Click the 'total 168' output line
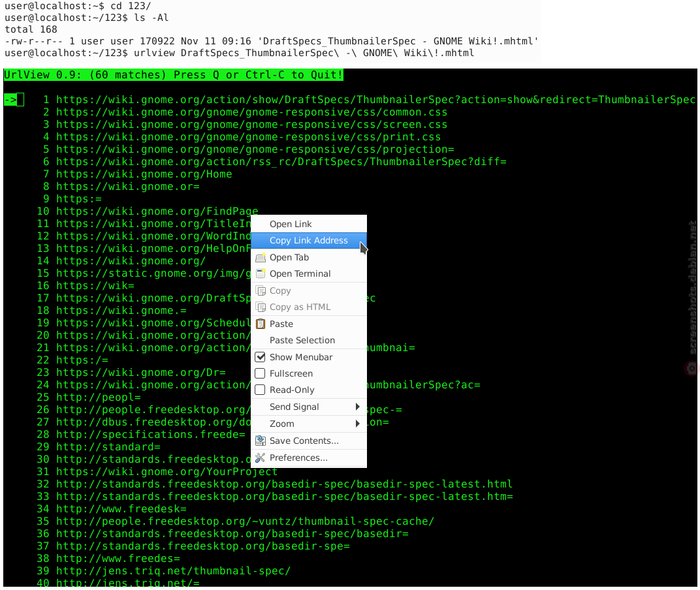Screen dimensions: 700x590 pyautogui.click(x=31, y=29)
